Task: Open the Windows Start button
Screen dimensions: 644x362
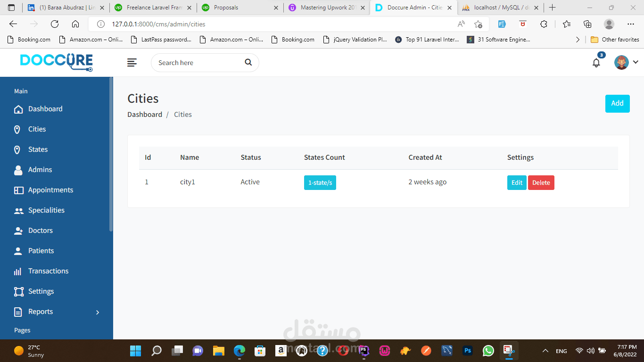Action: click(x=135, y=351)
